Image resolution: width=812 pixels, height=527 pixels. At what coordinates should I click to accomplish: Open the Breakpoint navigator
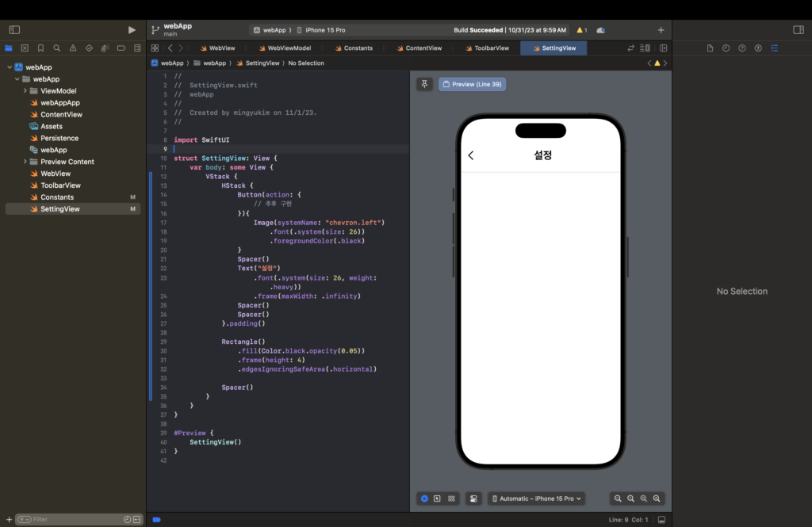[x=121, y=48]
